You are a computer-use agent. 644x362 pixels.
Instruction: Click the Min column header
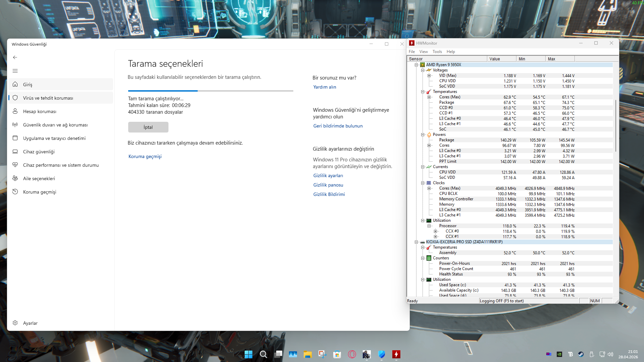coord(531,59)
